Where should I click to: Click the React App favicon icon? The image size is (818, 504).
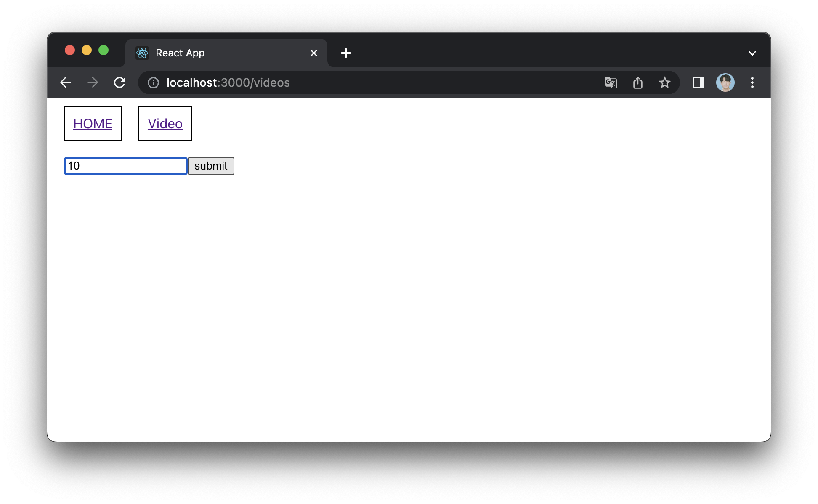click(142, 53)
